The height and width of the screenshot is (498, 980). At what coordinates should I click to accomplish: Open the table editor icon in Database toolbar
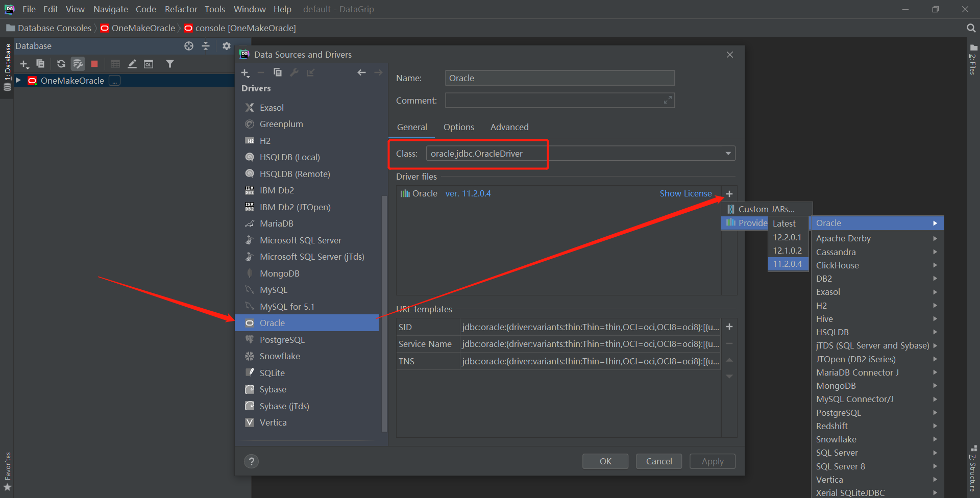tap(115, 64)
